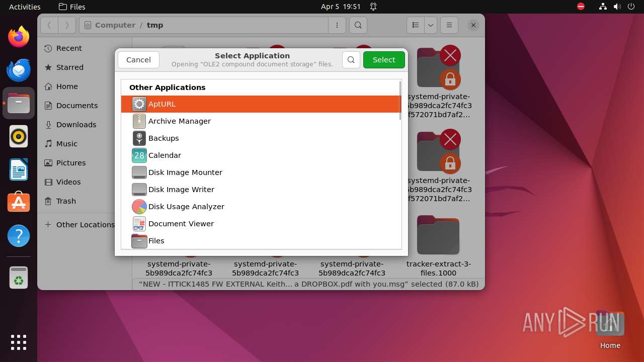Image resolution: width=644 pixels, height=362 pixels.
Task: Select the top-right locked systemd-private folder
Action: [x=439, y=82]
